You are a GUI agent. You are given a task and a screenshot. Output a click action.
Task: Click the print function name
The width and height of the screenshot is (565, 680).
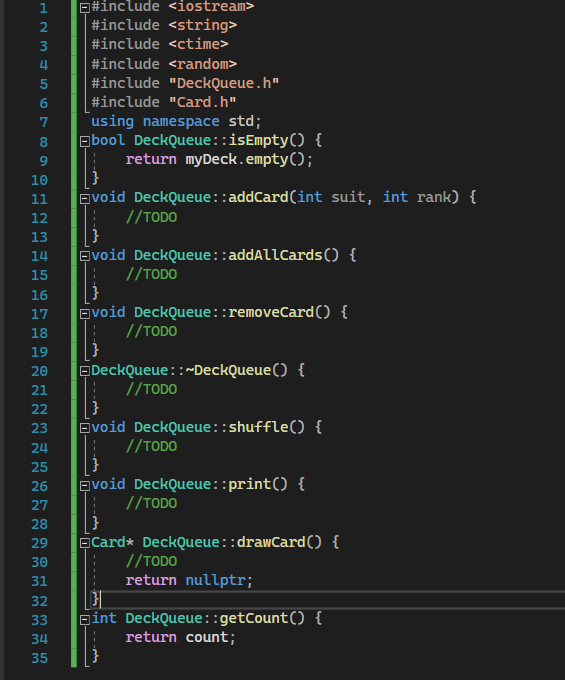tap(250, 485)
